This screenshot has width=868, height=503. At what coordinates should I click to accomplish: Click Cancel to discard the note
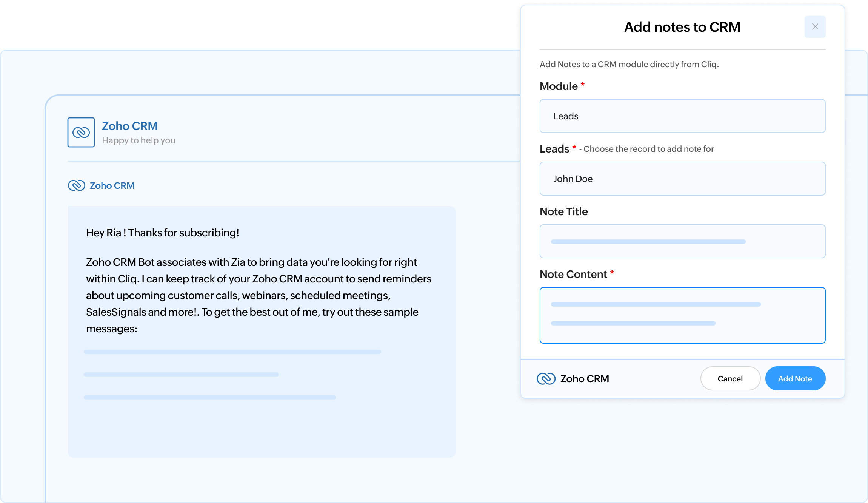pos(730,378)
